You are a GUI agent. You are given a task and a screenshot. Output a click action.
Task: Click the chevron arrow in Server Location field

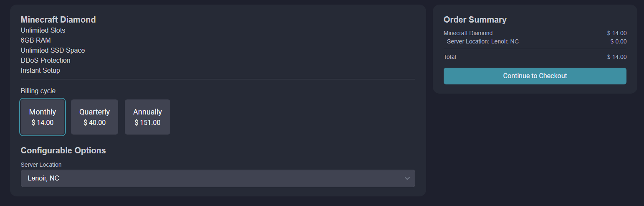pyautogui.click(x=407, y=178)
